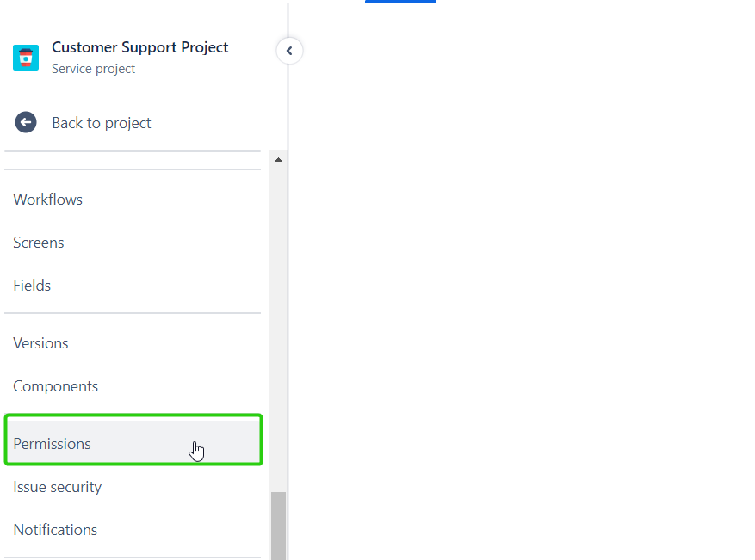Click the Customer Support Project avatar icon
Viewport: 755px width, 560px height.
tap(26, 58)
